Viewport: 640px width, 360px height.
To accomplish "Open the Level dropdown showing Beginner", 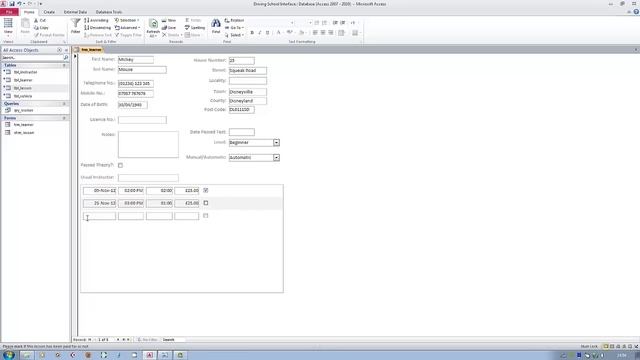I will 276,142.
